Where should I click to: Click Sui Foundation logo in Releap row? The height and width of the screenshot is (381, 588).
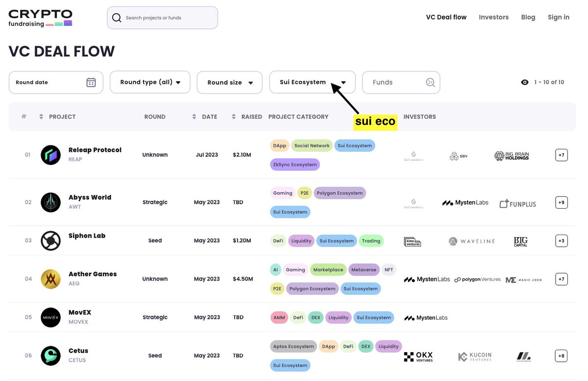click(413, 156)
